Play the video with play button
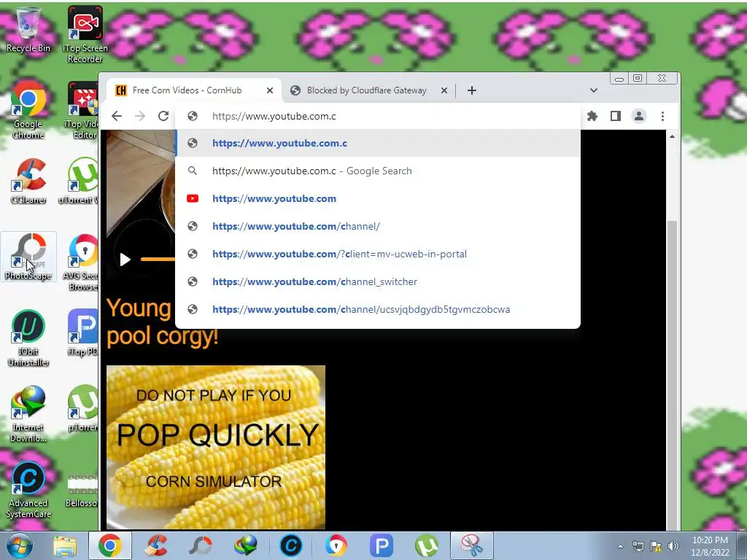 [125, 260]
